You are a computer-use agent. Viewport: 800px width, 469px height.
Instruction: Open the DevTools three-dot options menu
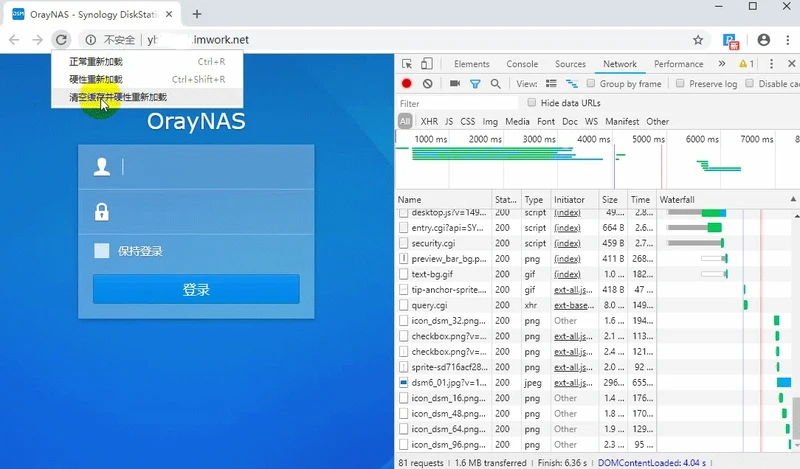tap(771, 64)
